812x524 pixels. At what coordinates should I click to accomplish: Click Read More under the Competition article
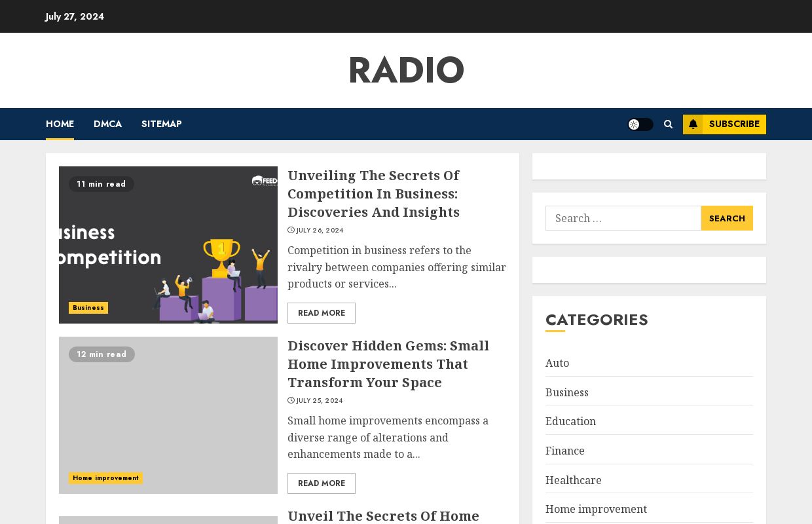tap(322, 313)
